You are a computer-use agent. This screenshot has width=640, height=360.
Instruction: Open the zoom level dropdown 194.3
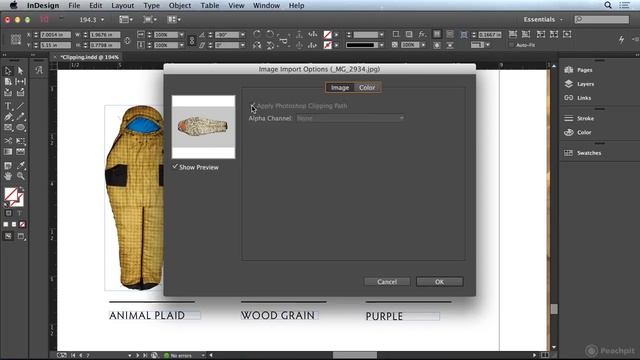(102, 20)
